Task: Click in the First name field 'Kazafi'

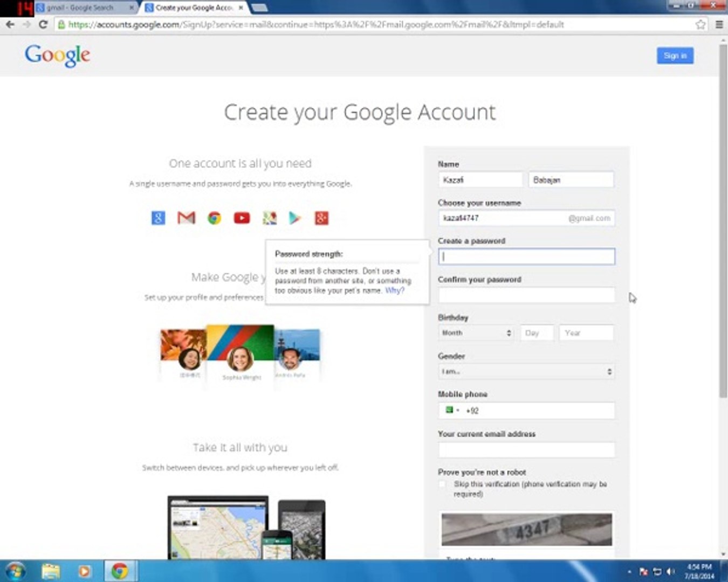Action: pos(480,180)
